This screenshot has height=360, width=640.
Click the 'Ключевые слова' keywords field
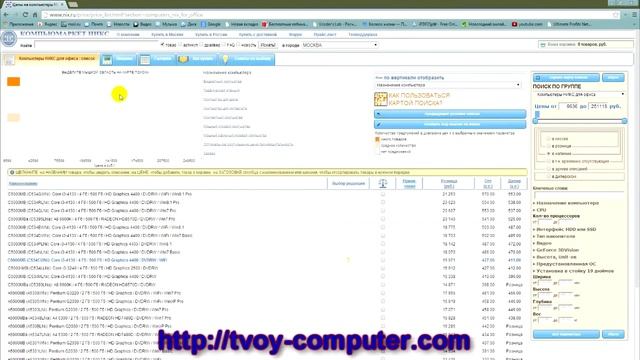[x=578, y=195]
